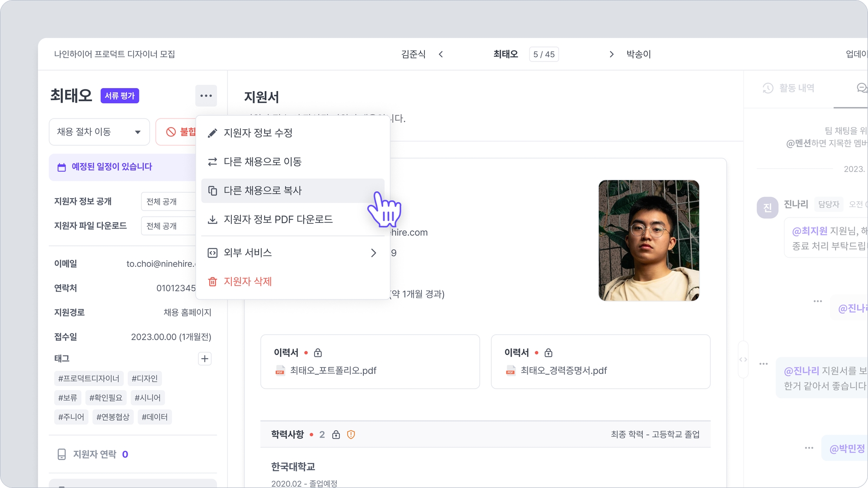The image size is (868, 488).
Task: Click previous applicant name 김준식
Action: click(413, 54)
